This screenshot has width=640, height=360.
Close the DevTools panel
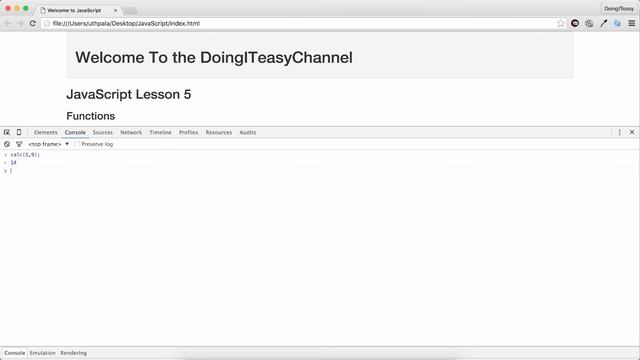(632, 132)
